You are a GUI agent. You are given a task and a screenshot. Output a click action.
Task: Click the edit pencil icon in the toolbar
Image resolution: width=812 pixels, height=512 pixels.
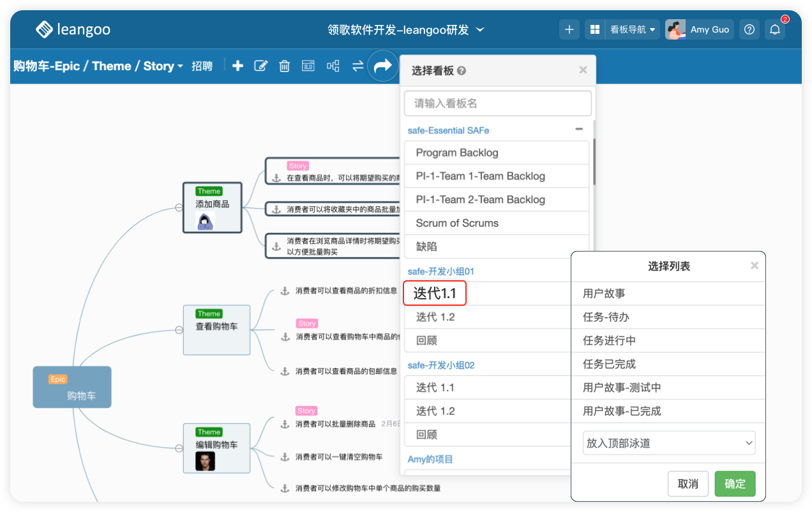click(260, 66)
